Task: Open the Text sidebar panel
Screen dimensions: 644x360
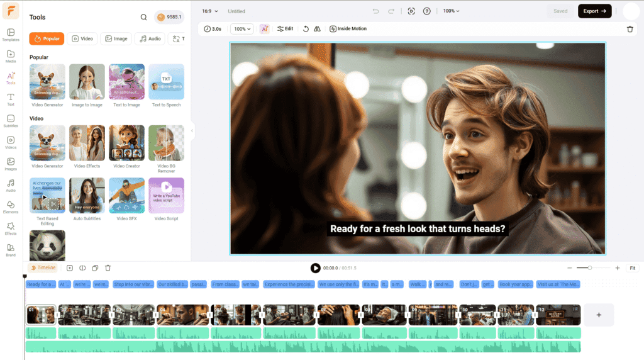Action: click(11, 99)
